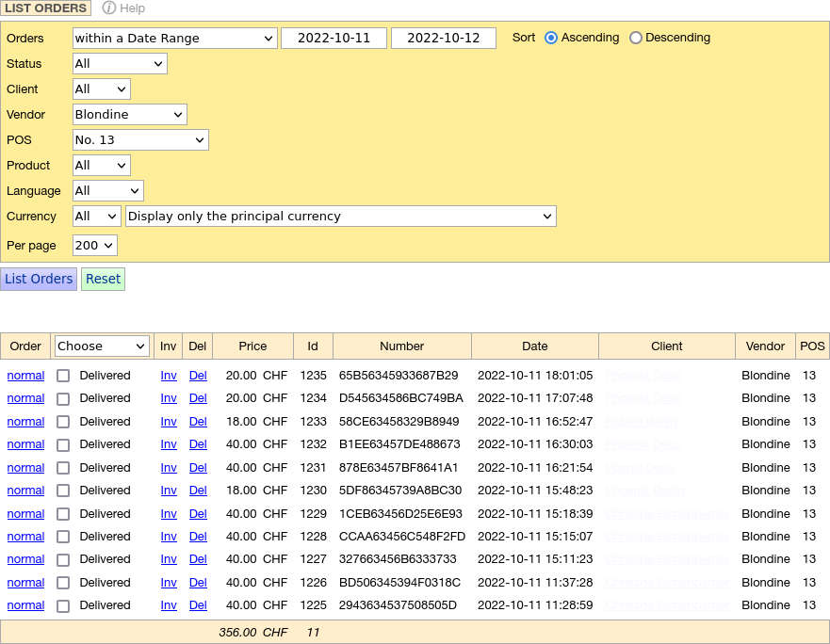This screenshot has height=644, width=830.
Task: Click the start date field 2022-10-11
Action: (x=334, y=38)
